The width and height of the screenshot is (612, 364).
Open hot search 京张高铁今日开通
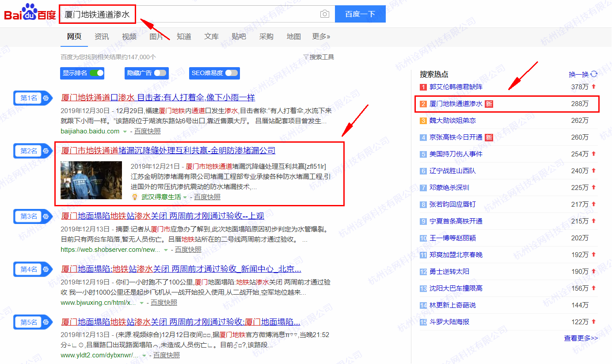point(456,137)
